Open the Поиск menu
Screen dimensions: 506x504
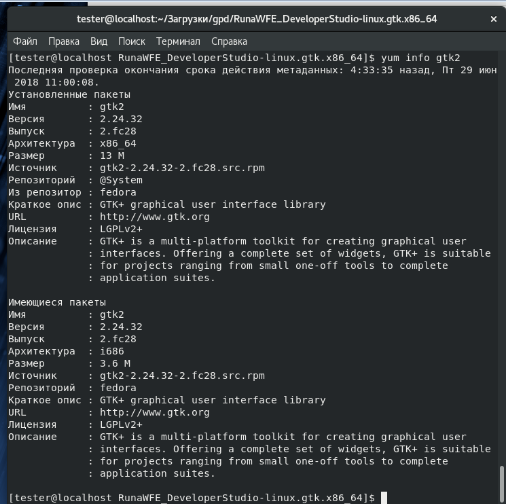tap(132, 41)
